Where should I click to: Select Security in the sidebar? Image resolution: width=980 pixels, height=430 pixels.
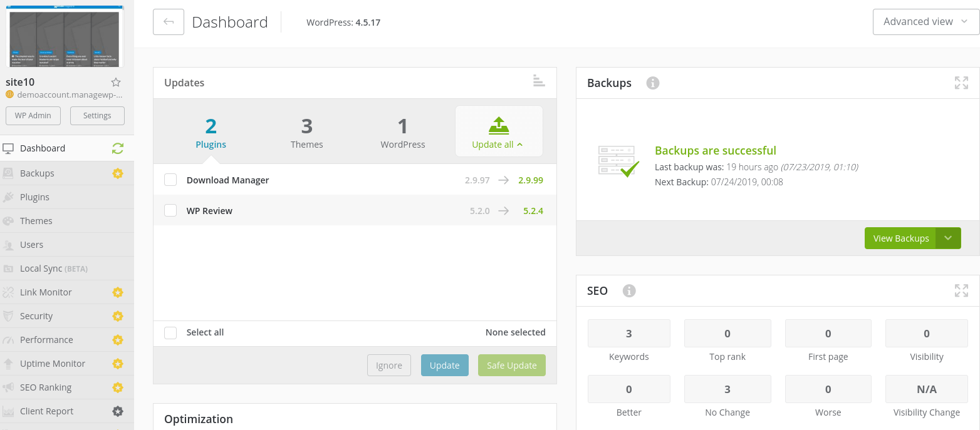coord(36,315)
